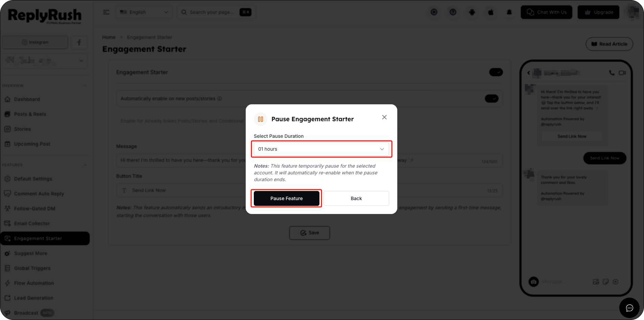Select the Instagram platform tab
Screen dimensions: 644x320
[x=35, y=42]
